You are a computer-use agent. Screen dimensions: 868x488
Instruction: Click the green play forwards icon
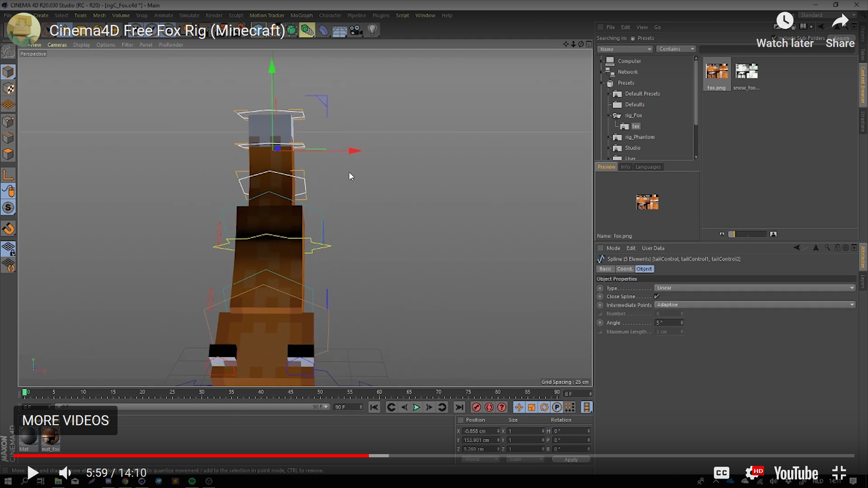click(x=416, y=407)
